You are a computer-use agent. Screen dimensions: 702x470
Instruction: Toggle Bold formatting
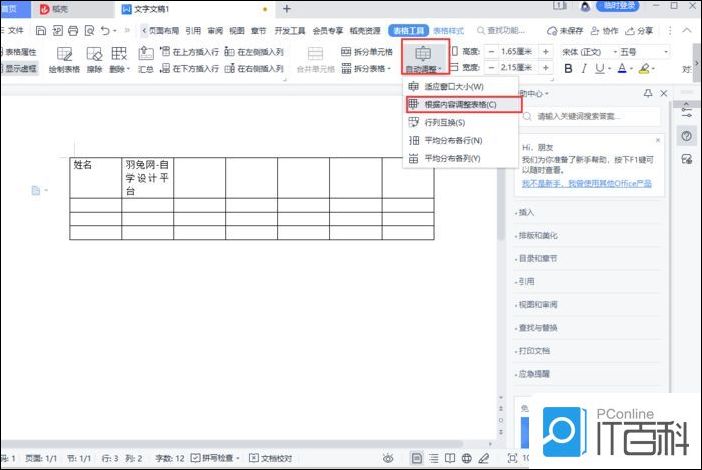[x=568, y=68]
